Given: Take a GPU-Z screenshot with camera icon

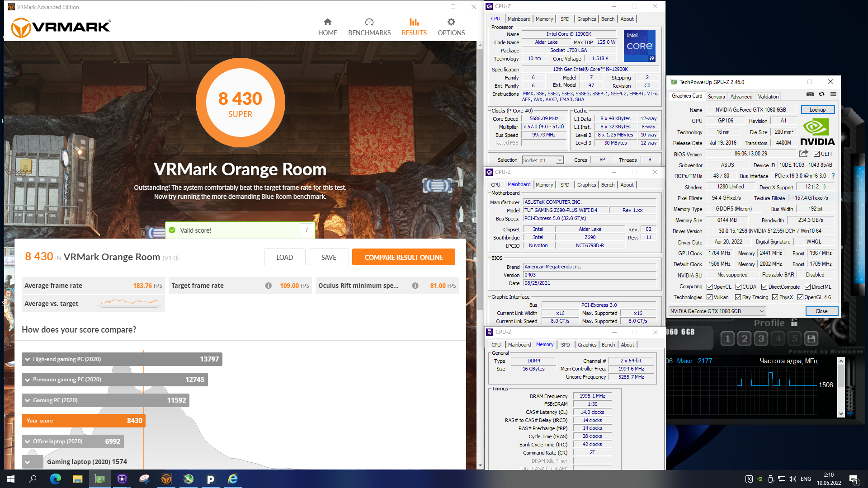Looking at the screenshot, I should (810, 94).
